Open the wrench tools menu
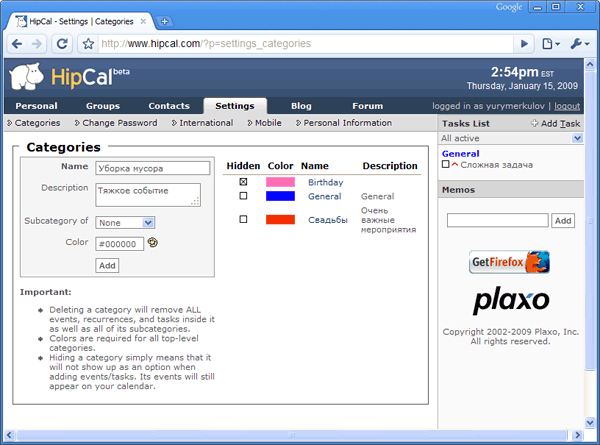The height and width of the screenshot is (445, 600). [579, 44]
